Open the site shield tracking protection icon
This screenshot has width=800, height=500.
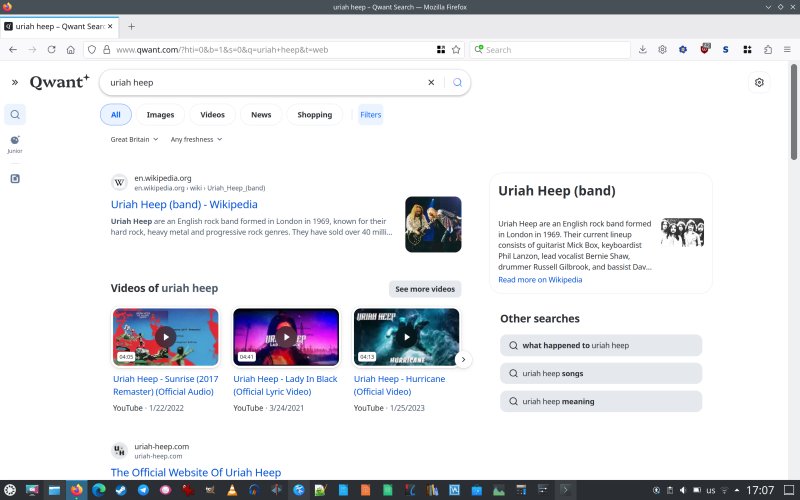tap(92, 49)
